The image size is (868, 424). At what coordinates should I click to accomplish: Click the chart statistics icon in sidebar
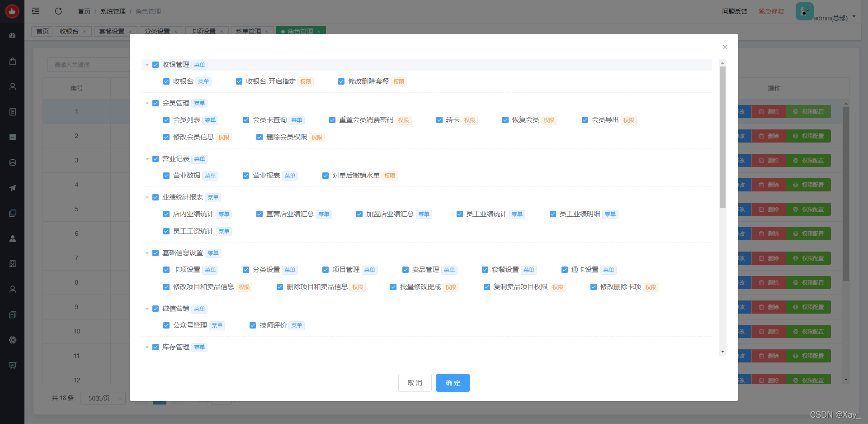click(x=12, y=137)
